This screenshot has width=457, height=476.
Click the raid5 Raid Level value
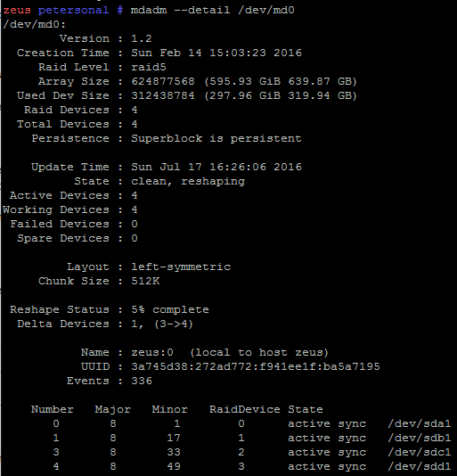(x=149, y=67)
